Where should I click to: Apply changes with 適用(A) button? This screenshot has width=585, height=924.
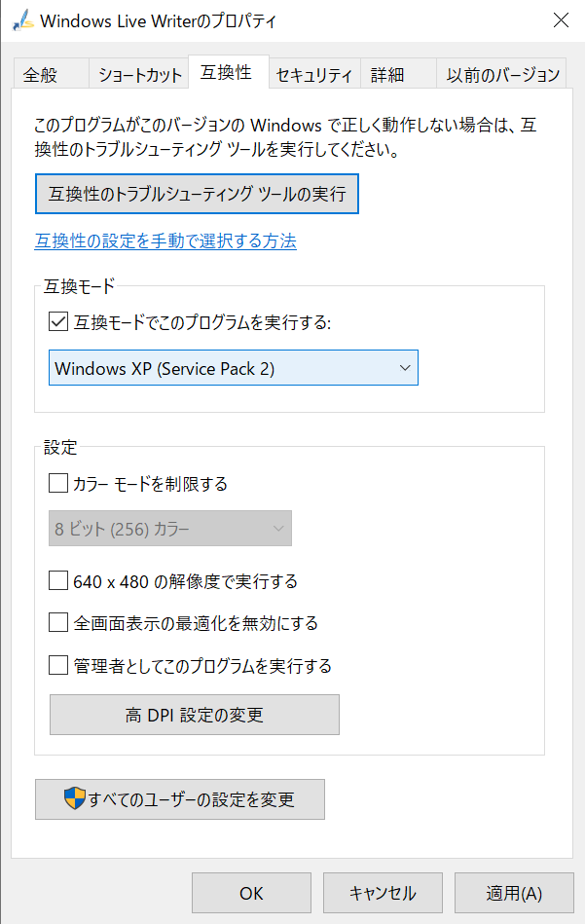click(514, 892)
